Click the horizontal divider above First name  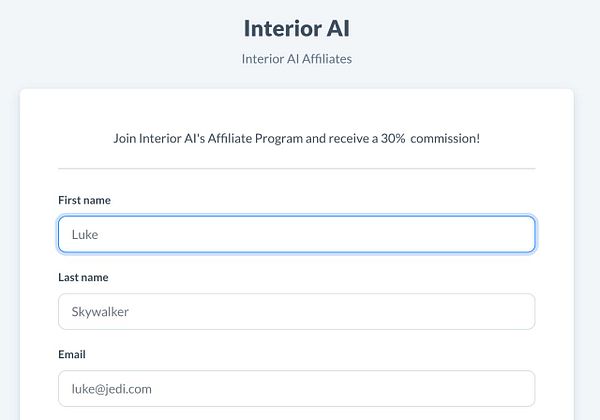click(x=296, y=169)
